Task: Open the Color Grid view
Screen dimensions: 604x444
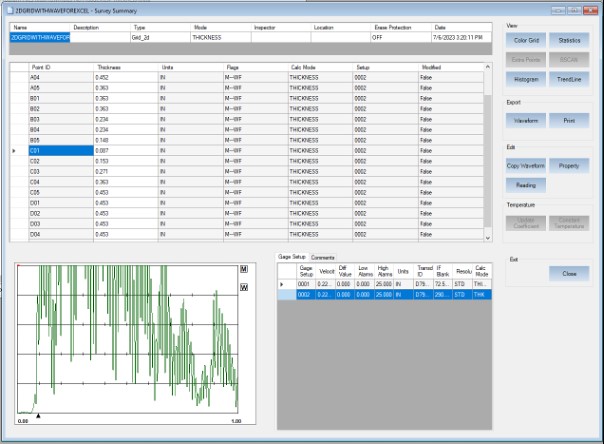Action: [x=526, y=39]
